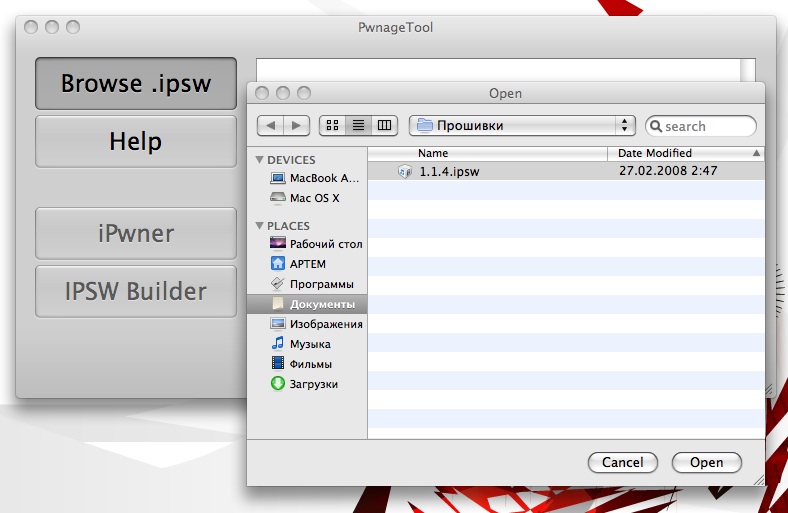
Task: Open Загрузки in sidebar
Action: coord(307,384)
